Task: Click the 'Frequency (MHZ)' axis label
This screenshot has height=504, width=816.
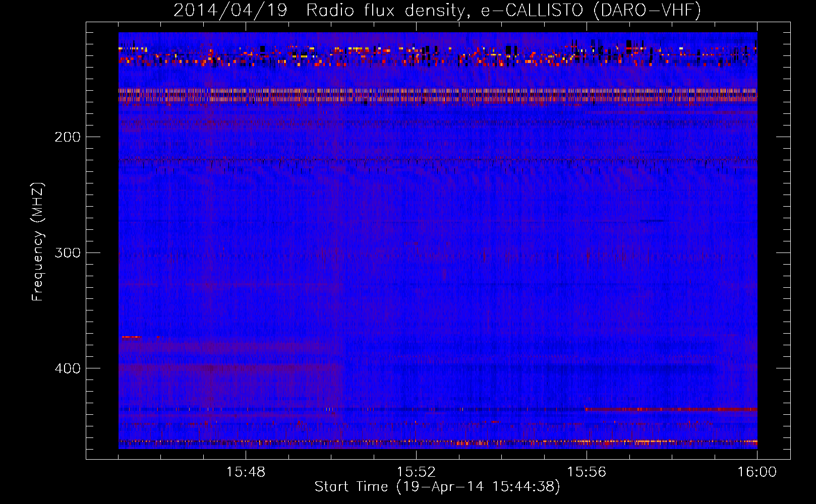Action: click(38, 242)
